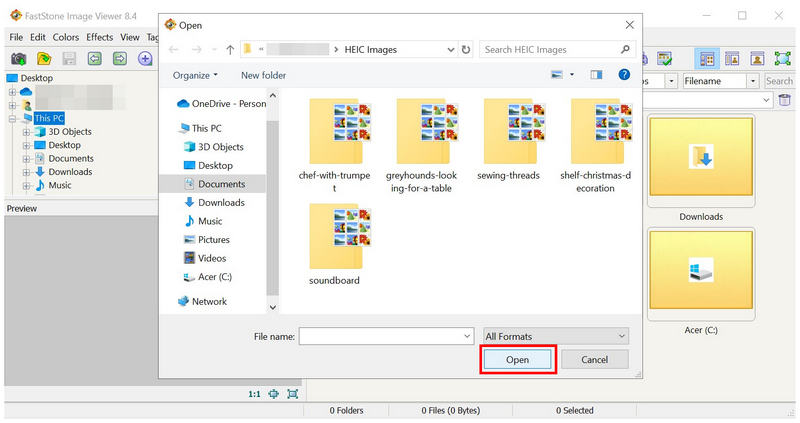Select the shelf-christmas-decoration folder
This screenshot has height=423, width=800.
coord(595,145)
